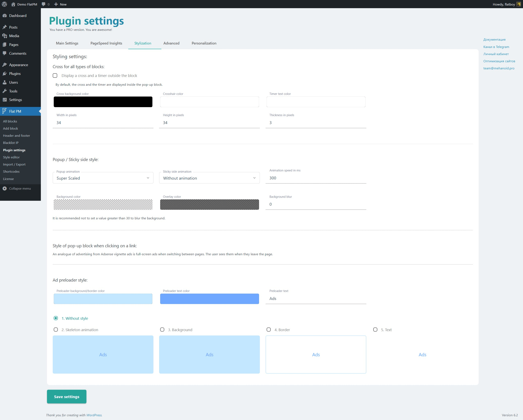Open the Канал в Telegram link
This screenshot has width=523, height=420.
[496, 47]
